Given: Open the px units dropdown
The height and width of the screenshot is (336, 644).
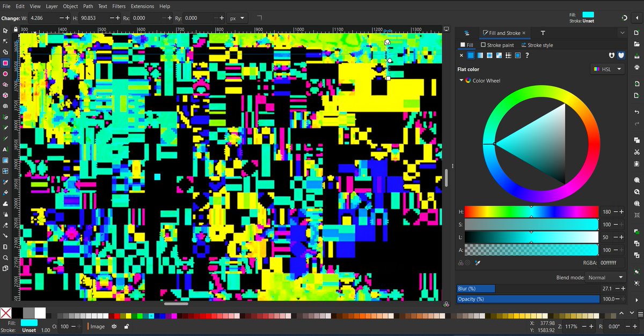Looking at the screenshot, I should point(237,18).
